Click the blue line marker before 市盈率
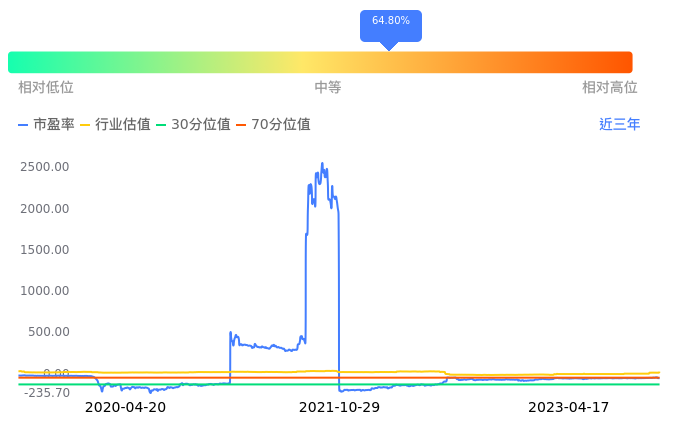 [x=24, y=125]
